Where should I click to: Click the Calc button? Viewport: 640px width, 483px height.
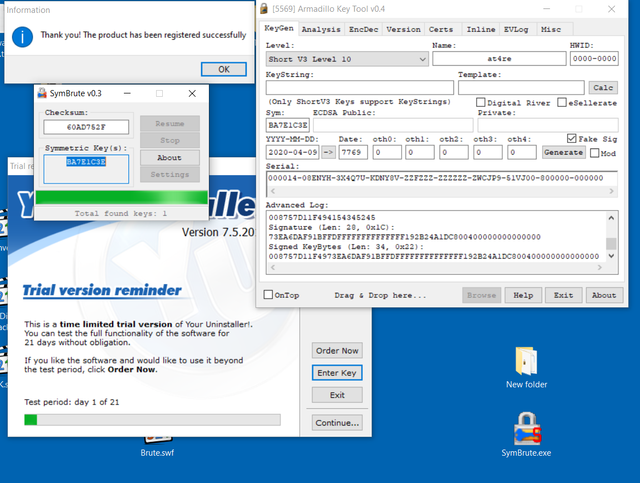[603, 87]
